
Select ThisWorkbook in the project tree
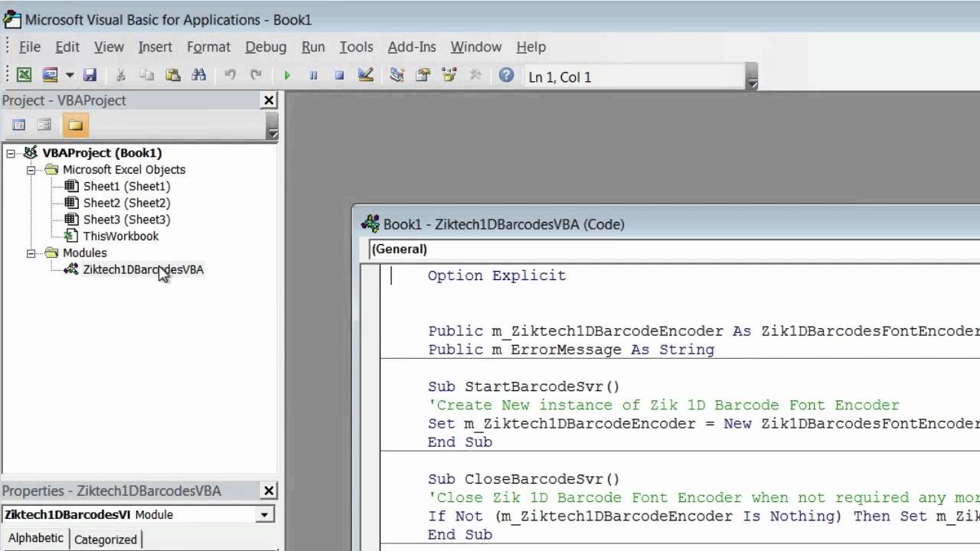120,236
